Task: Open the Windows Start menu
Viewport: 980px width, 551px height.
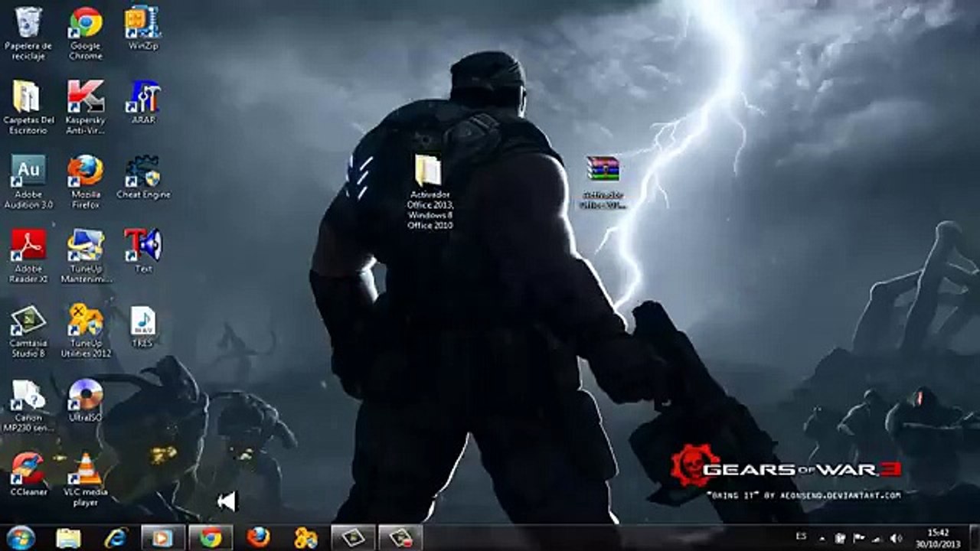Action: pos(21,537)
